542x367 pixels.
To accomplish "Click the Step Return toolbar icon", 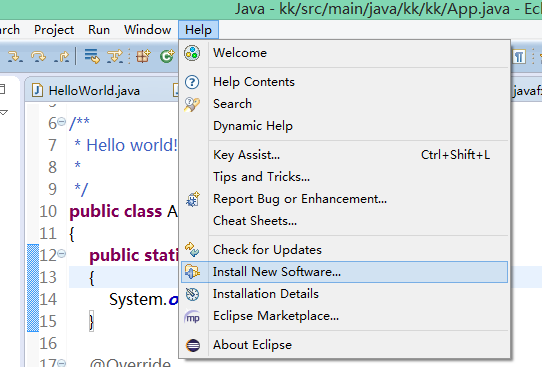I will coord(62,56).
